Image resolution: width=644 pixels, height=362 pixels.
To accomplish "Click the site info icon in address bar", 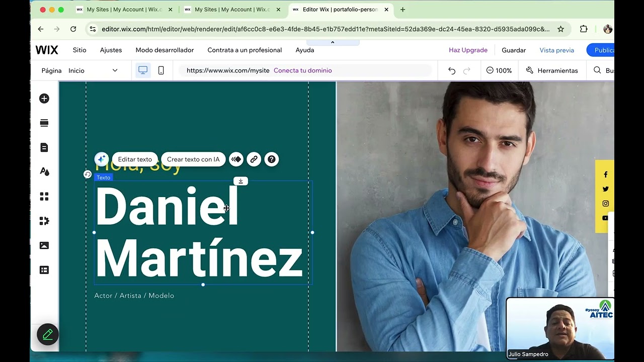I will (x=93, y=29).
